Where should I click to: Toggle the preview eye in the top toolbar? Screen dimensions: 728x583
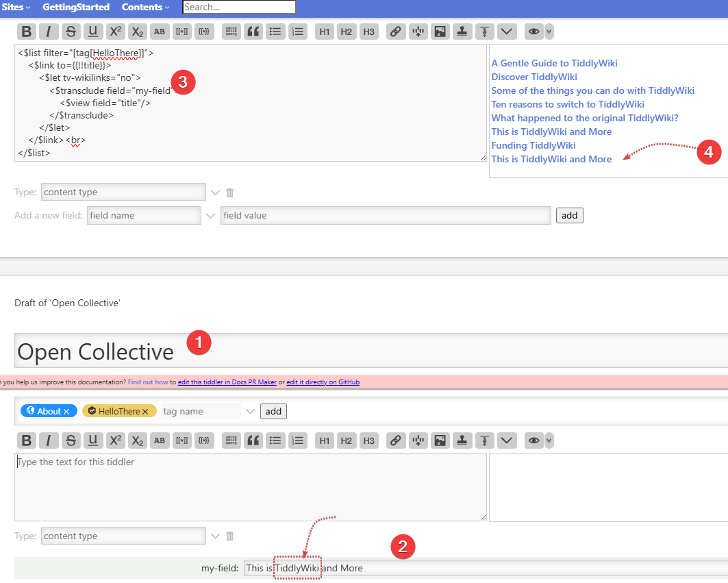[x=534, y=32]
